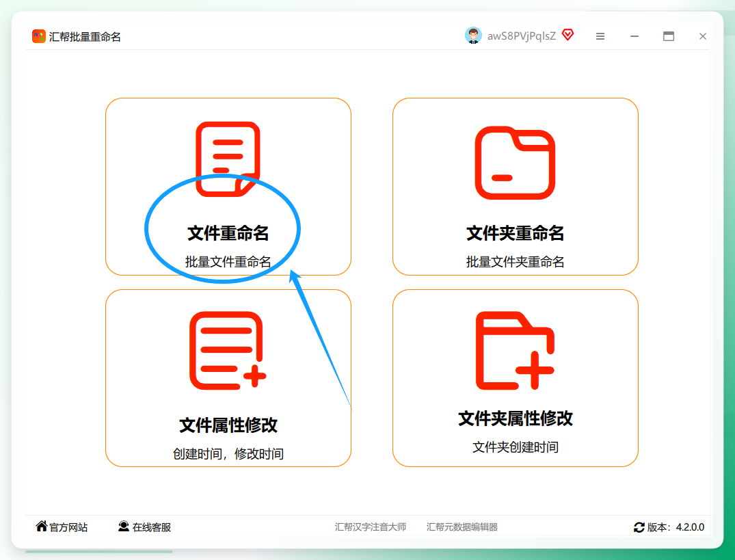This screenshot has height=560, width=735.
Task: Open the 官方网站 link
Action: (68, 527)
